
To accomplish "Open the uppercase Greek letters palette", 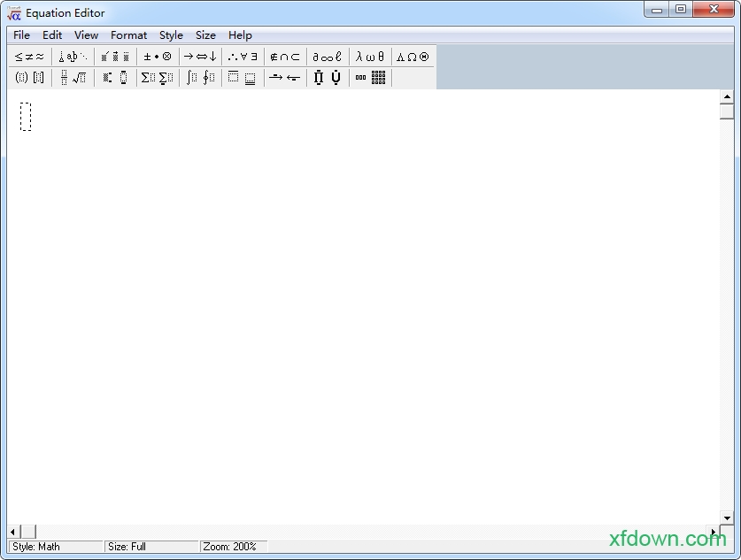I will [x=413, y=57].
